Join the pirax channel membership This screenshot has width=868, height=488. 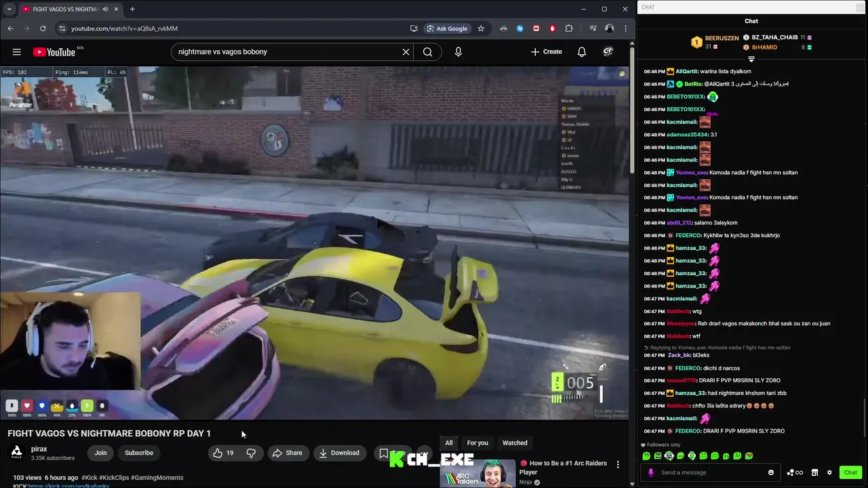pyautogui.click(x=100, y=453)
